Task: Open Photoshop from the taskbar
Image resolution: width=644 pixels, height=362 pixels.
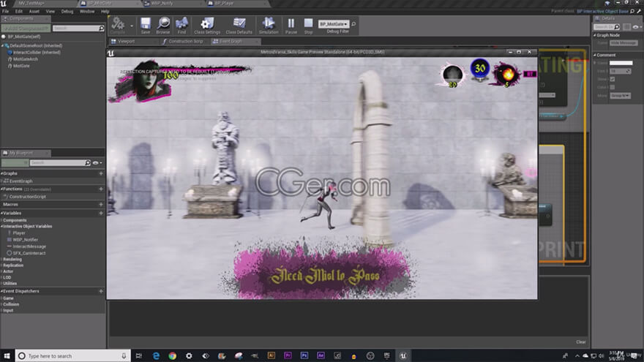Action: pos(304,356)
